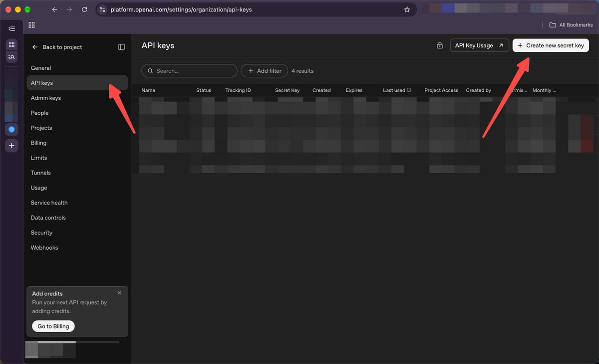Screen dimensions: 599x364
Task: Collapse the settings sidebar panel
Action: [121, 47]
